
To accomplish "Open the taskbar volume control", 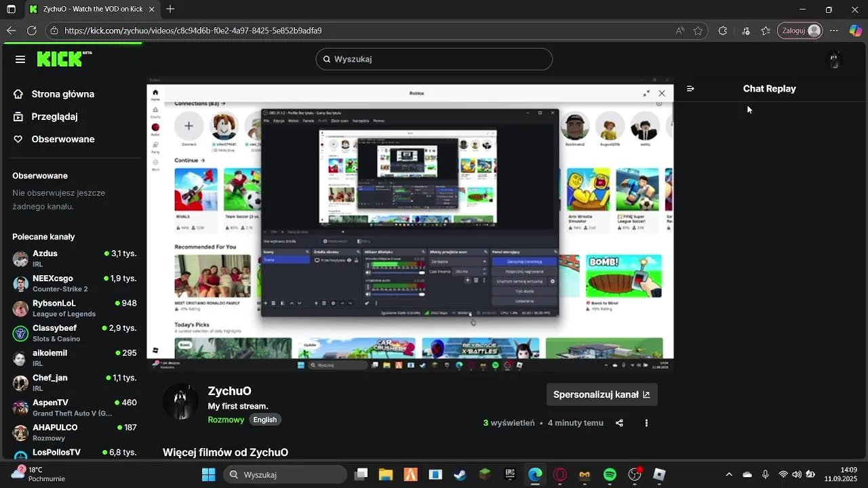I will 797,474.
